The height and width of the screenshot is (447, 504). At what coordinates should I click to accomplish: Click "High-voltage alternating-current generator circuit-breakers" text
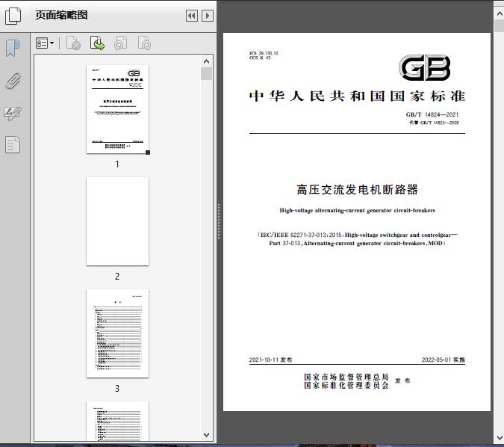357,211
